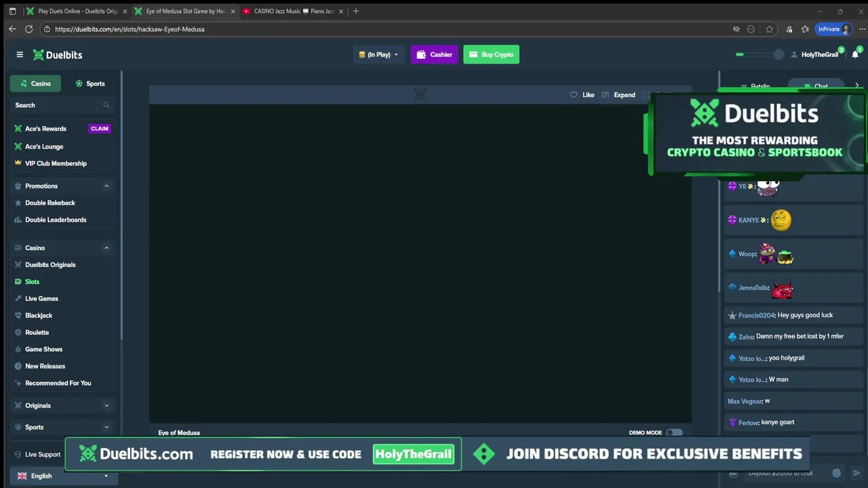The width and height of the screenshot is (868, 488).
Task: Collapse the chat panel arrow
Action: coord(857,86)
